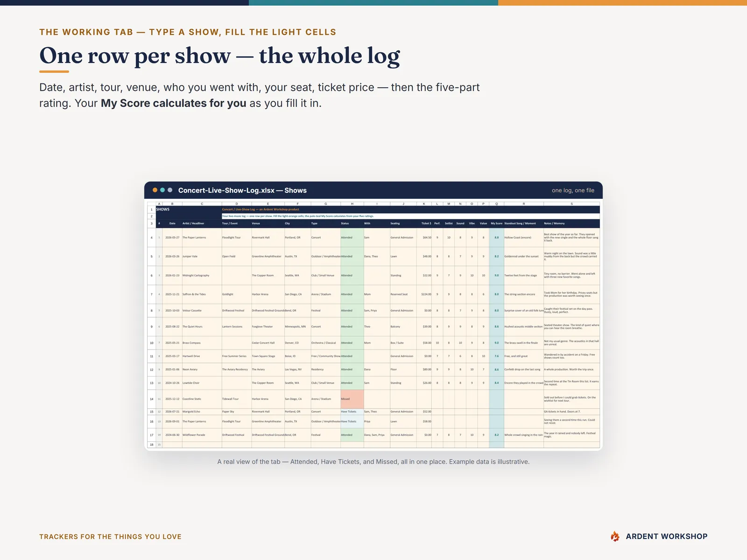
Task: Click the Orchestra / Classical type cell
Action: tap(326, 343)
